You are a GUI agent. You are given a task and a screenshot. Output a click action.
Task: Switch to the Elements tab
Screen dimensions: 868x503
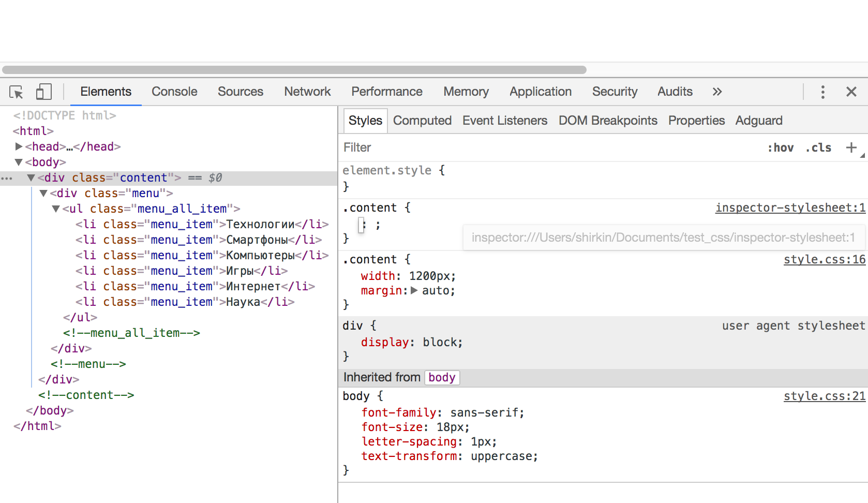(106, 92)
